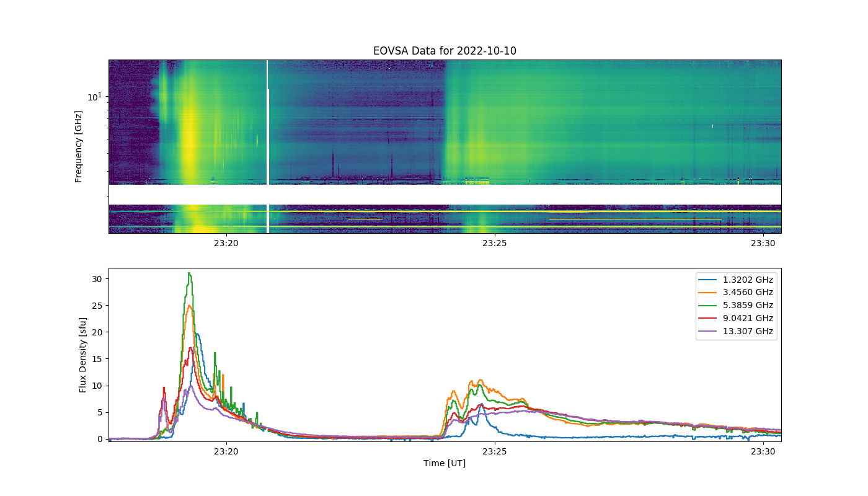The width and height of the screenshot is (868, 496).
Task: Click the 15 tick on flux axis
Action: click(x=97, y=359)
